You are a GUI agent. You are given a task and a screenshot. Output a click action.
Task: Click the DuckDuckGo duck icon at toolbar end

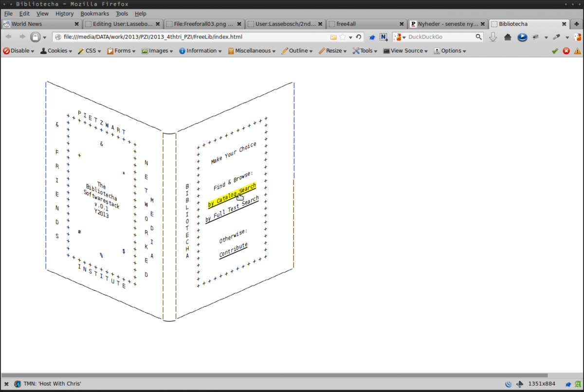[577, 37]
